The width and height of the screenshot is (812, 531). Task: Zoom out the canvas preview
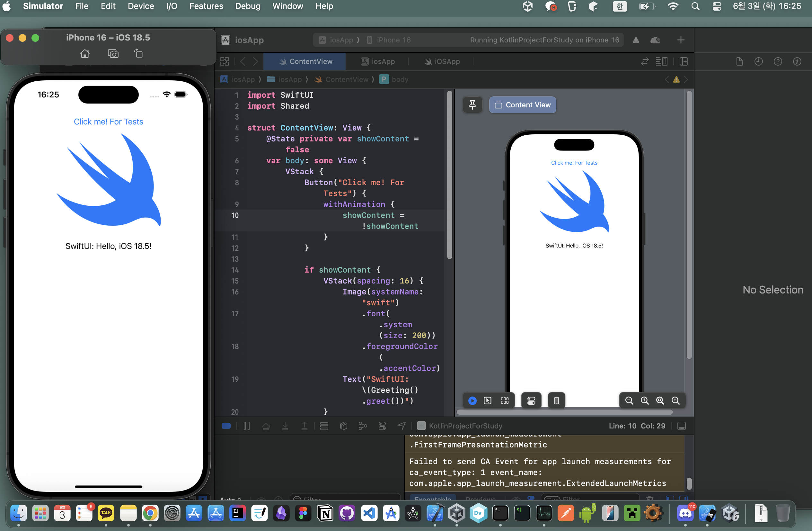pos(629,401)
